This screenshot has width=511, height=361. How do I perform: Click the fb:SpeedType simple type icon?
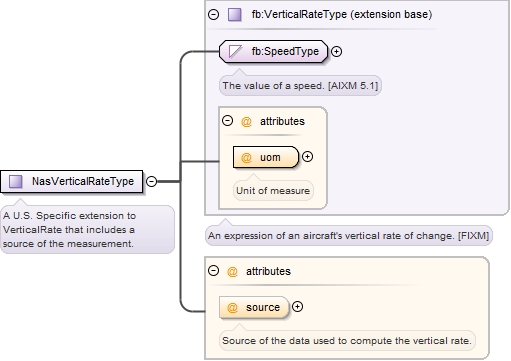pyautogui.click(x=235, y=51)
